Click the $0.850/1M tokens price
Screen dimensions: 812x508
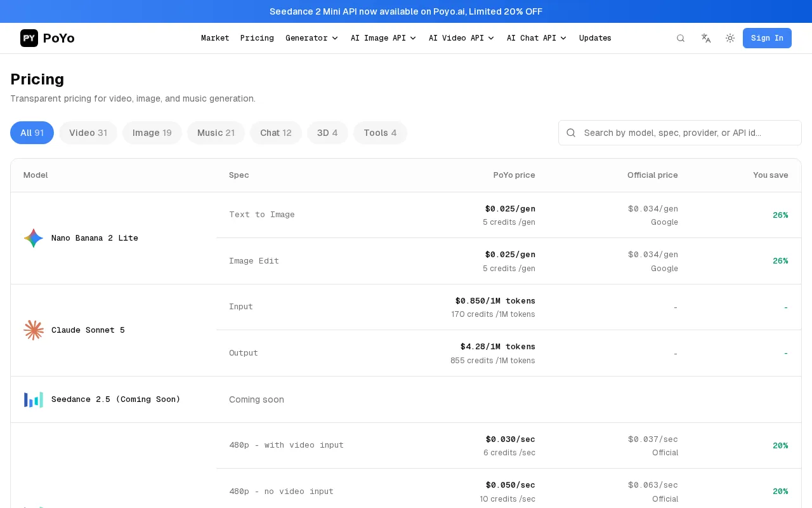(495, 301)
